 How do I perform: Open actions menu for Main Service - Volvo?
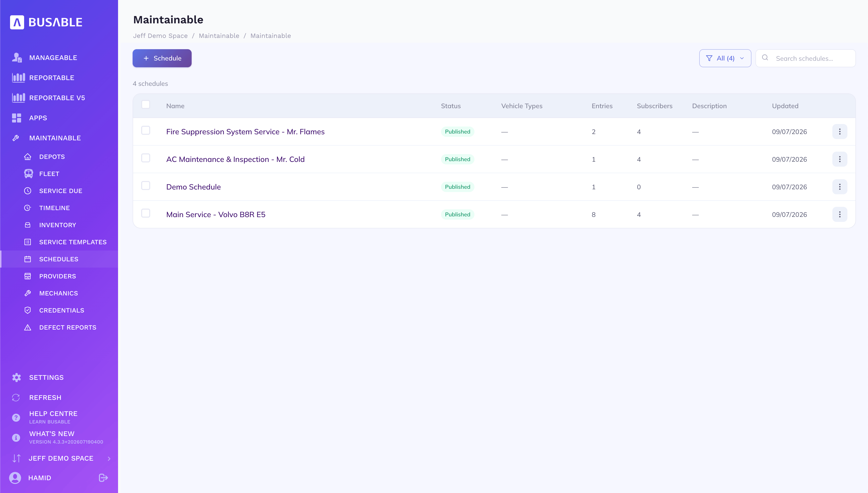pyautogui.click(x=840, y=214)
